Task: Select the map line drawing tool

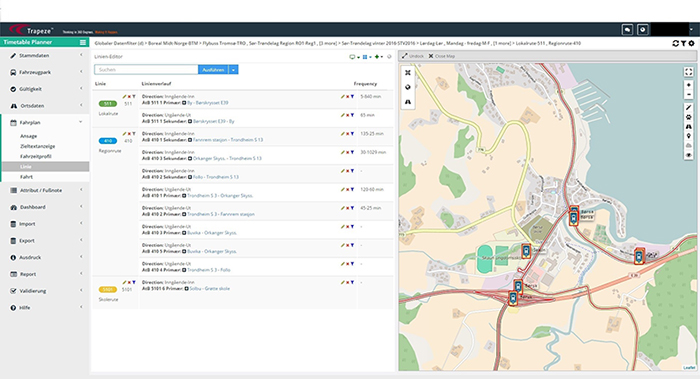Action: 688,108
